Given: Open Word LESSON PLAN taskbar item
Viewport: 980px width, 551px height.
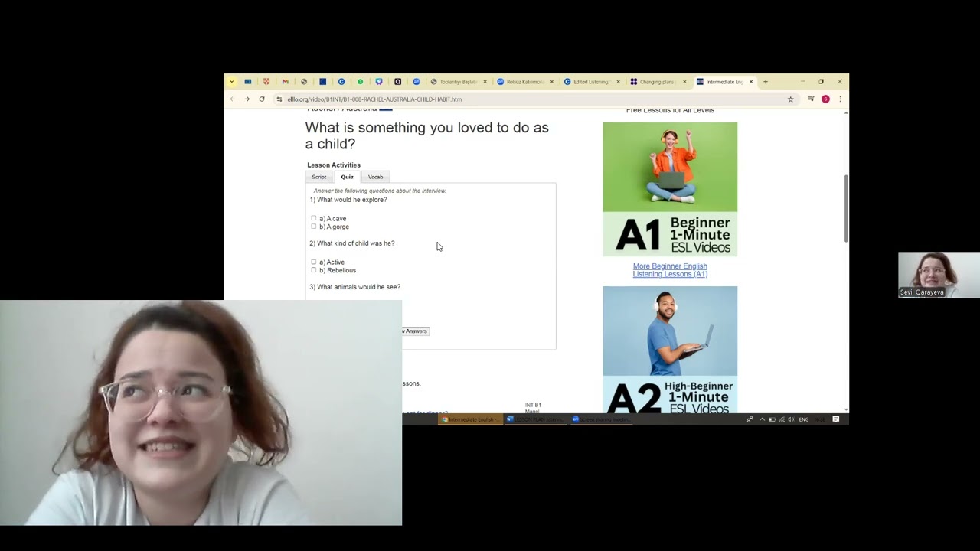Looking at the screenshot, I should click(536, 419).
